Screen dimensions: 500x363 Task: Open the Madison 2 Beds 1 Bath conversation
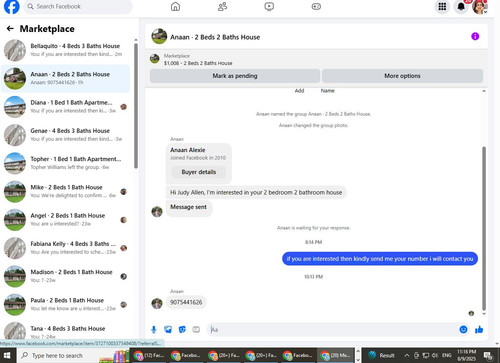65,276
